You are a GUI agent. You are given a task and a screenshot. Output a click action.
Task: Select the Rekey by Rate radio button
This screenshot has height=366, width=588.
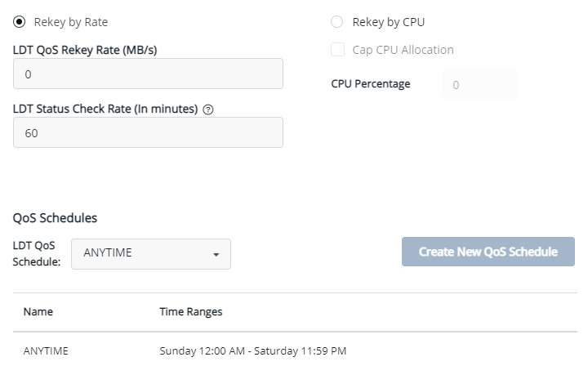coord(20,22)
